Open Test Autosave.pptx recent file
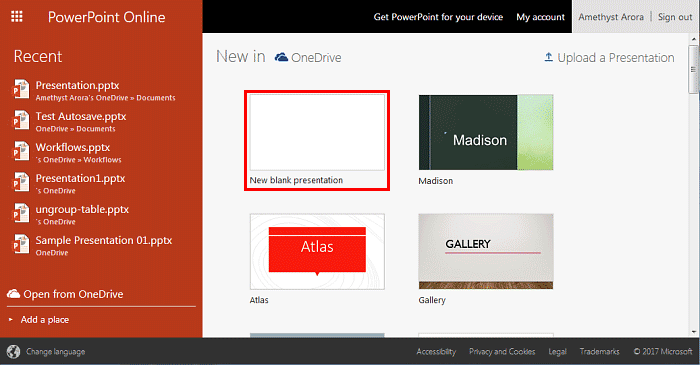Screen dimensions: 700x365 tap(81, 116)
